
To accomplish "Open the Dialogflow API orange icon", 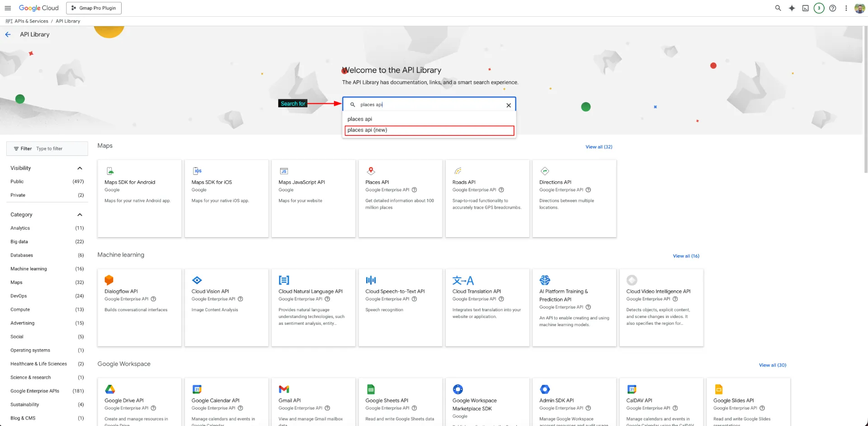I will (x=109, y=280).
